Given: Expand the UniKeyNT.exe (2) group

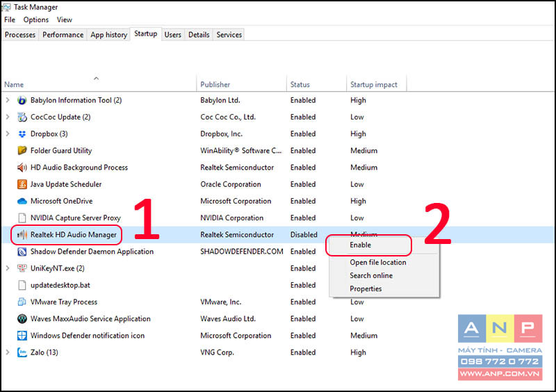Looking at the screenshot, I should (8, 268).
